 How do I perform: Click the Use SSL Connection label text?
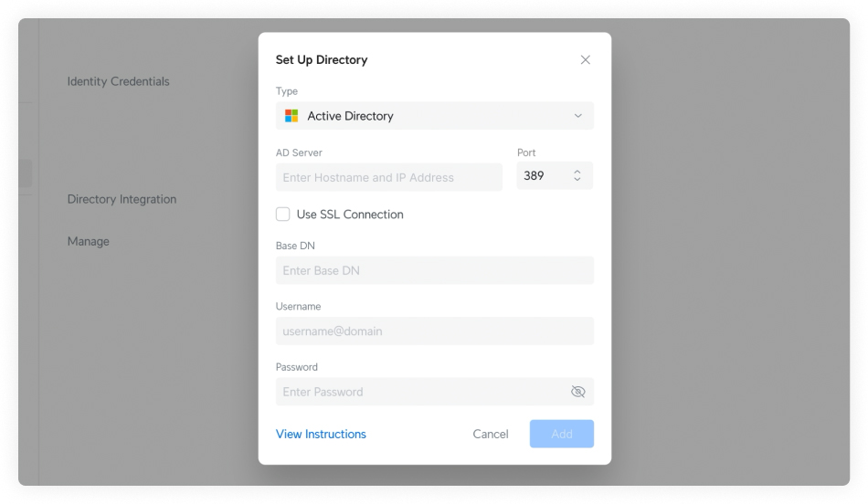click(350, 215)
